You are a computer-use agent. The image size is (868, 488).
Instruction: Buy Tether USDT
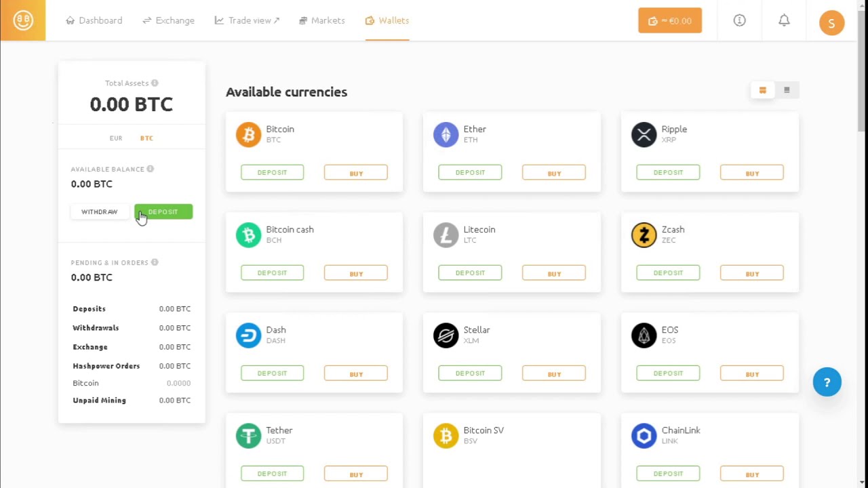[356, 474]
